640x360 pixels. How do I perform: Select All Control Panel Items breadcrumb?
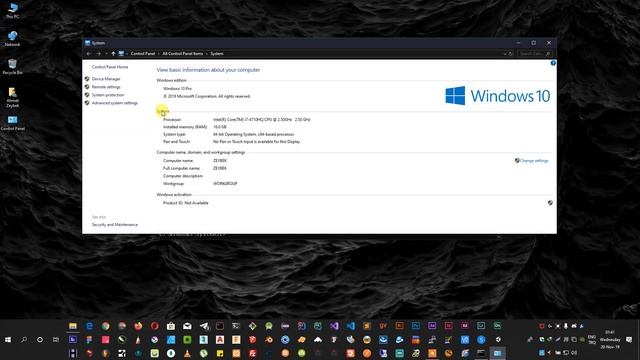pos(182,53)
